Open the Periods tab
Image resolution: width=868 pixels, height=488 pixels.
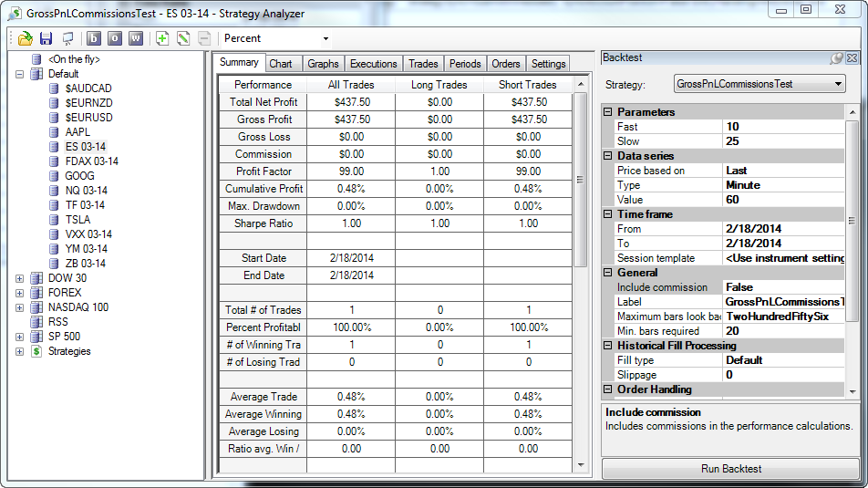point(465,64)
